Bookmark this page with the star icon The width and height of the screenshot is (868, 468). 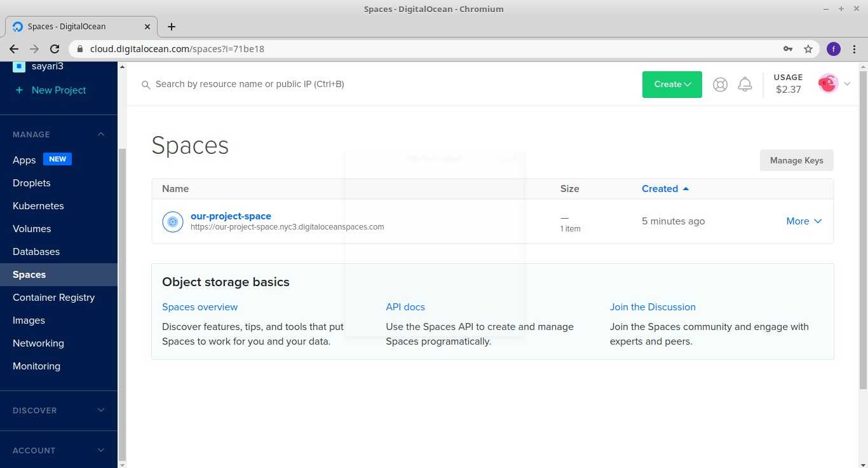click(808, 49)
